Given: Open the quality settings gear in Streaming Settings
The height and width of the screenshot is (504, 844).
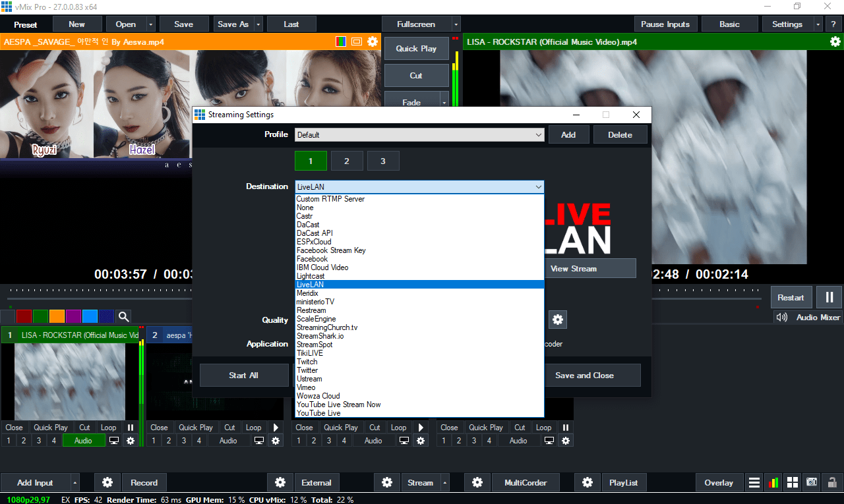Looking at the screenshot, I should coord(558,320).
